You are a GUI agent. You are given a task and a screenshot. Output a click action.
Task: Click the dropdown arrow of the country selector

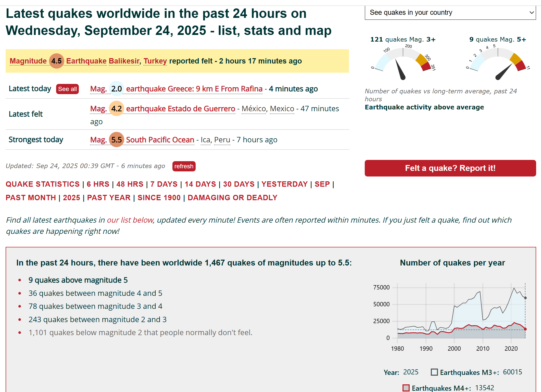click(532, 12)
